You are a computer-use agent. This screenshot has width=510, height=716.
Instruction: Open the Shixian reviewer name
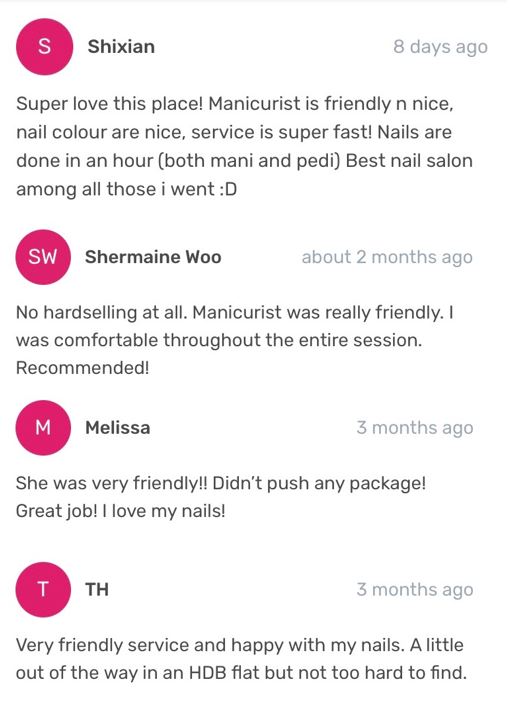[x=121, y=47]
